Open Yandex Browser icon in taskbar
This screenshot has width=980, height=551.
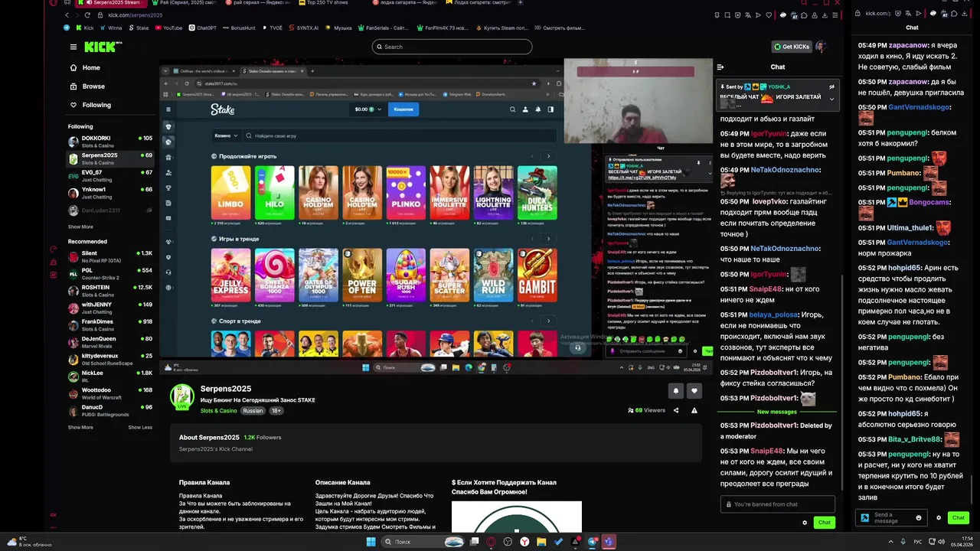(x=524, y=542)
